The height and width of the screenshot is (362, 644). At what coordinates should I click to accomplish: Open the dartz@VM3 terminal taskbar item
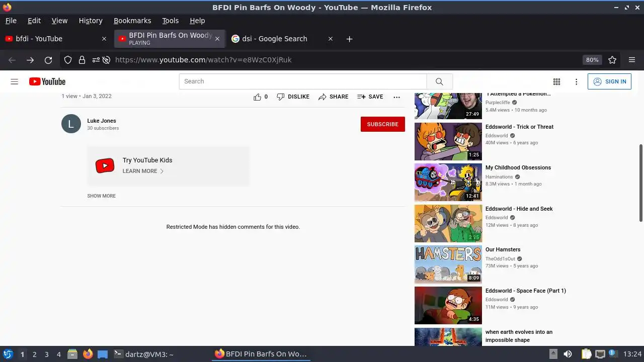pos(144,354)
